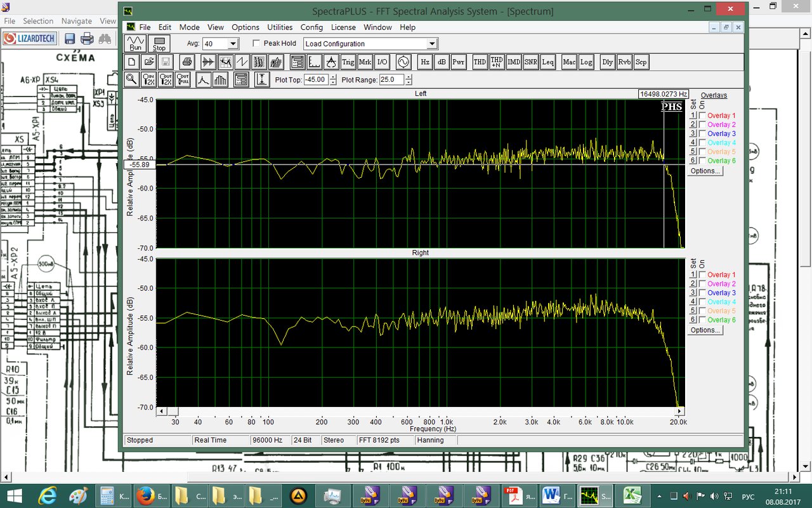Select the bar graph plot icon

pyautogui.click(x=220, y=80)
